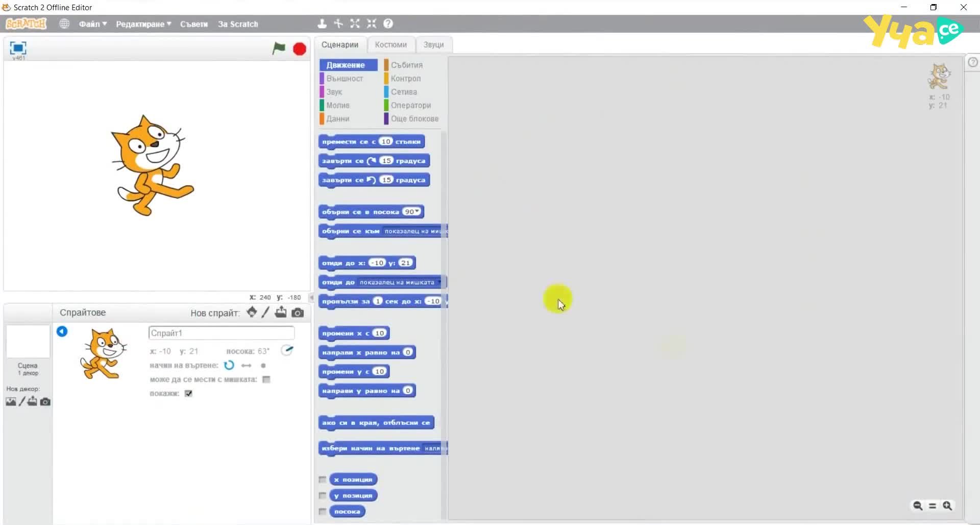Select the Данни block category

click(x=349, y=118)
